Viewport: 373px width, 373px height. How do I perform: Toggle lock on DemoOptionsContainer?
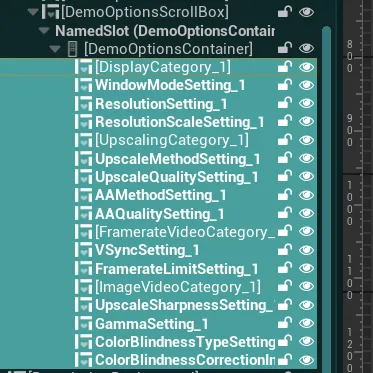click(285, 48)
